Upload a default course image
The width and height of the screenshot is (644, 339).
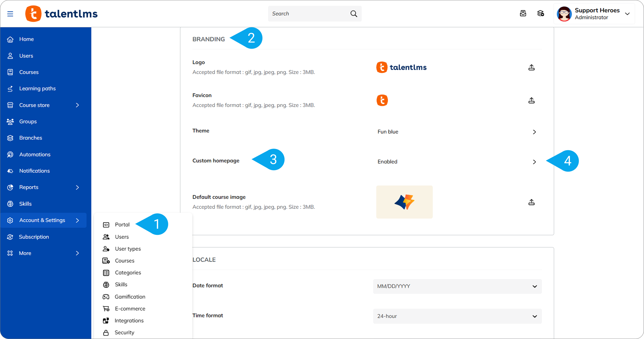click(531, 202)
